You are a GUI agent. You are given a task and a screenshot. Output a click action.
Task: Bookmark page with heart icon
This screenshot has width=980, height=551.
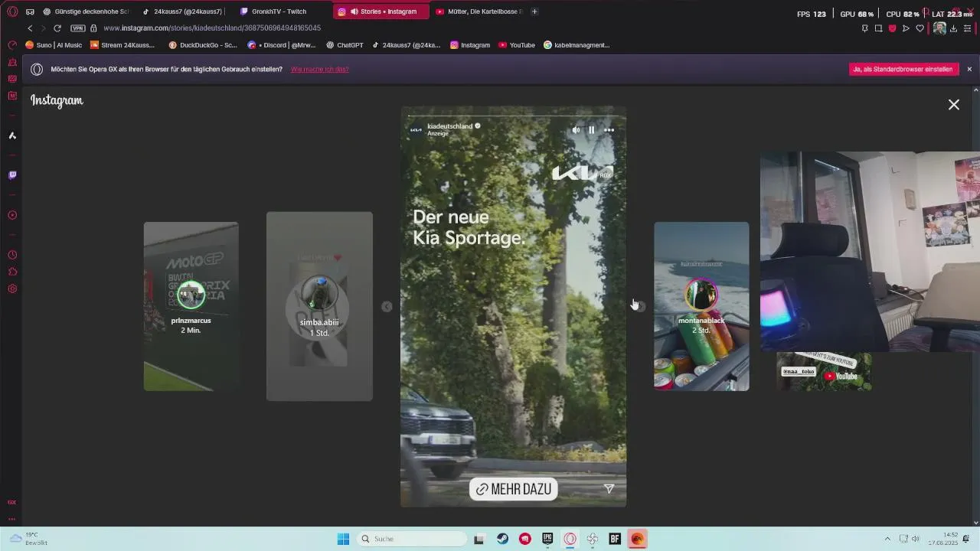(920, 28)
